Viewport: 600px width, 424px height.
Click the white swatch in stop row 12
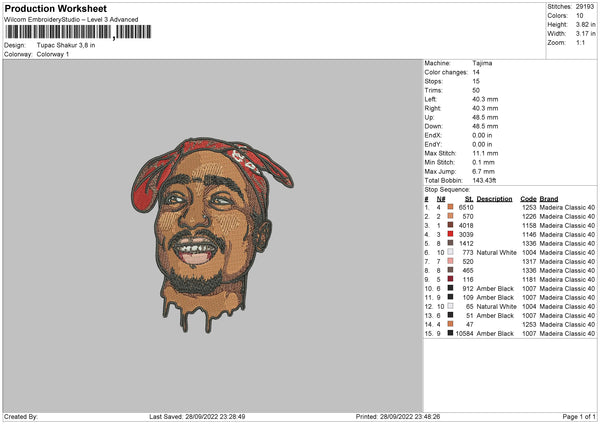450,306
